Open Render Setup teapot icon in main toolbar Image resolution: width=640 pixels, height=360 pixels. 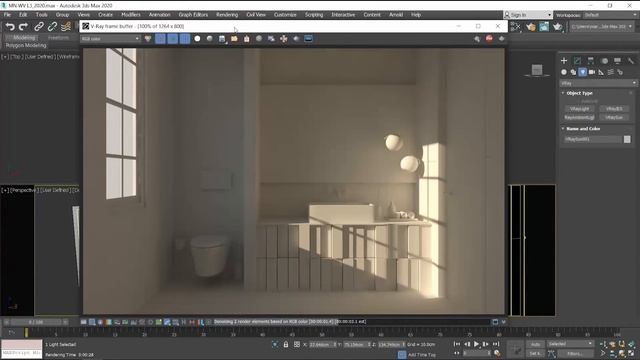531,27
